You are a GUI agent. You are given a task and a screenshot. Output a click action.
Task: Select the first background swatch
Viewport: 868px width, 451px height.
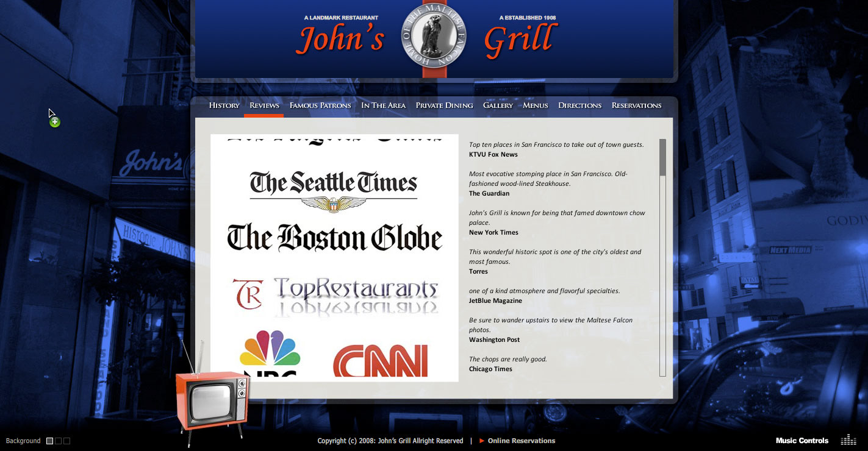[50, 441]
